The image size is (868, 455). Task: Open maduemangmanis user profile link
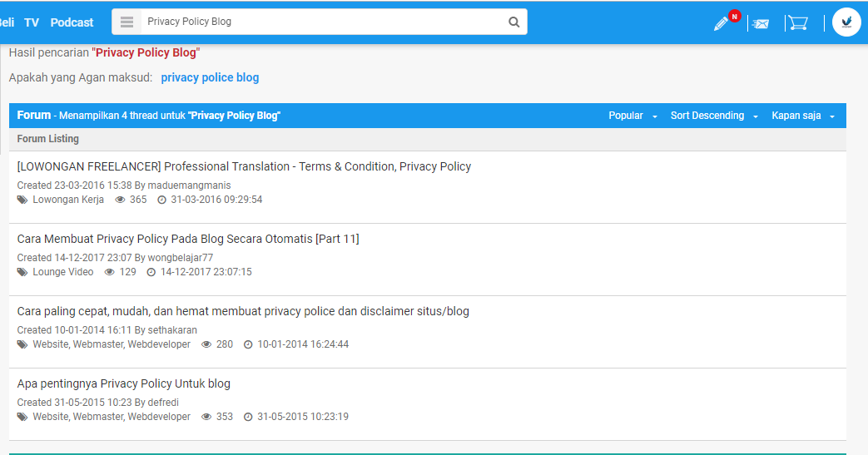189,185
